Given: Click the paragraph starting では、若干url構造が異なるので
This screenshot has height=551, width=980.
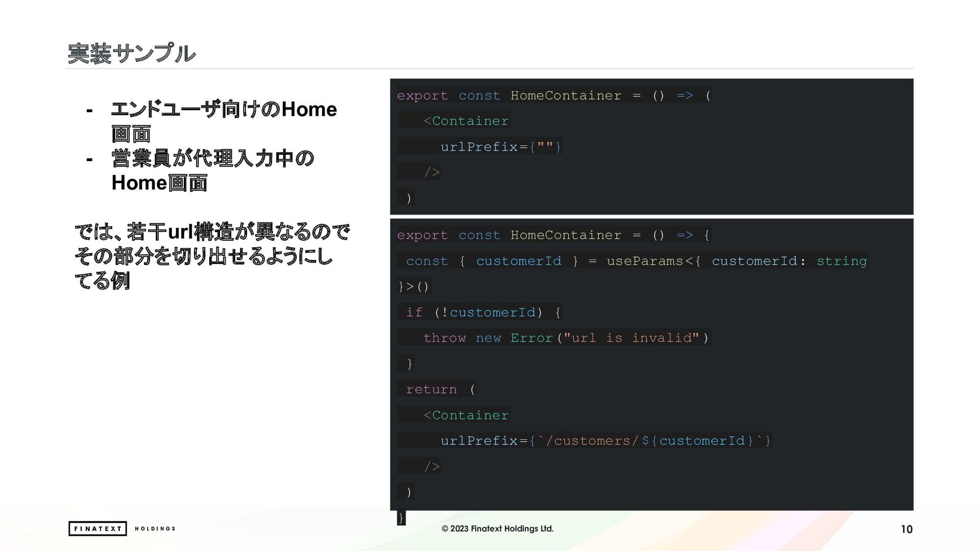Looking at the screenshot, I should 212,256.
